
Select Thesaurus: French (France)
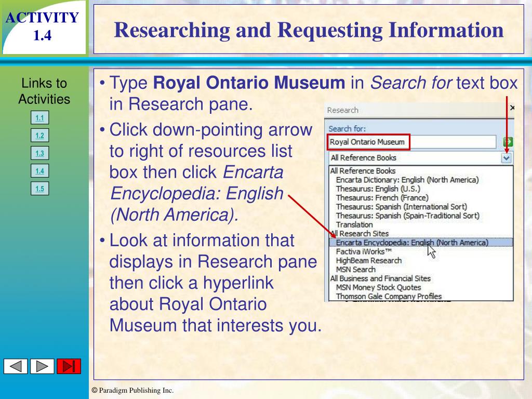coord(382,197)
